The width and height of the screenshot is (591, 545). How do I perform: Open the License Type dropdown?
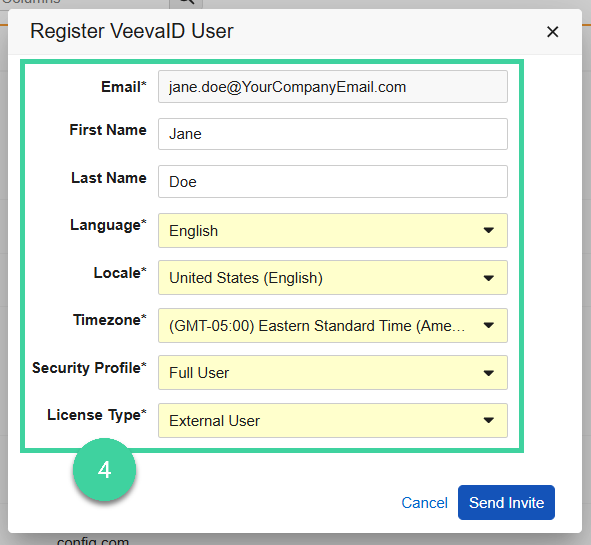[333, 421]
